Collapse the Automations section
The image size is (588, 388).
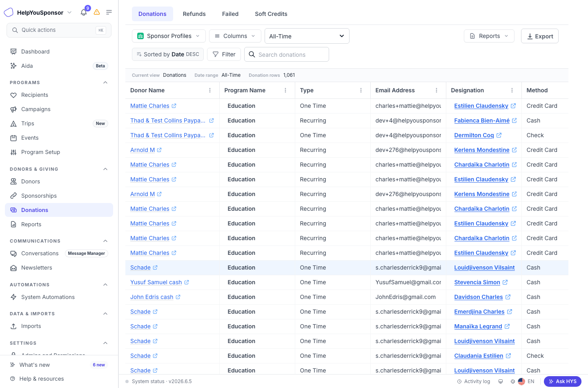(x=105, y=285)
